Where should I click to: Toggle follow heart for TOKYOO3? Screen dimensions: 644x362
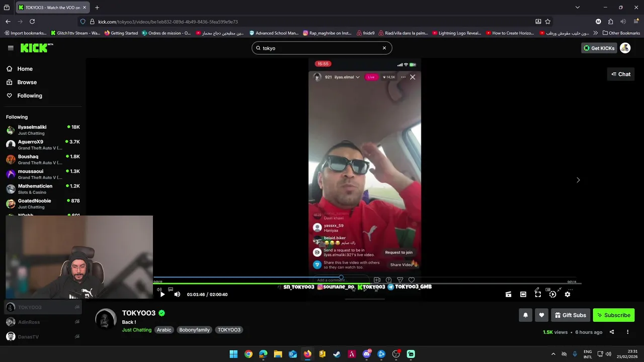click(541, 315)
